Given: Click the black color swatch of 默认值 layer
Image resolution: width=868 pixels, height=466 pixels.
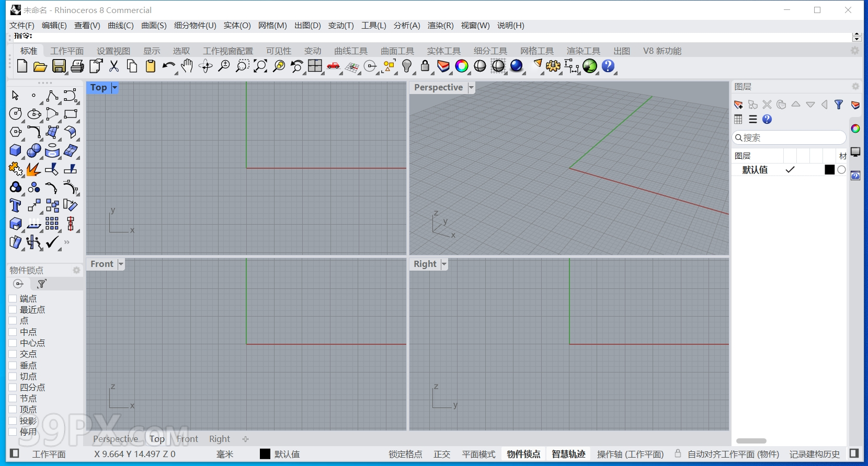Looking at the screenshot, I should tap(829, 170).
